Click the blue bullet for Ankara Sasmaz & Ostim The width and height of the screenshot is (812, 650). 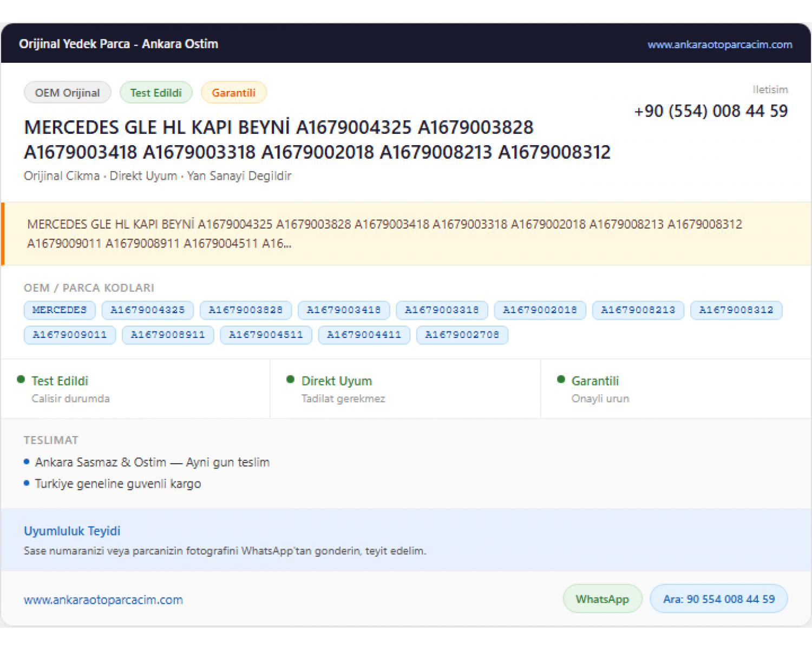pyautogui.click(x=27, y=461)
